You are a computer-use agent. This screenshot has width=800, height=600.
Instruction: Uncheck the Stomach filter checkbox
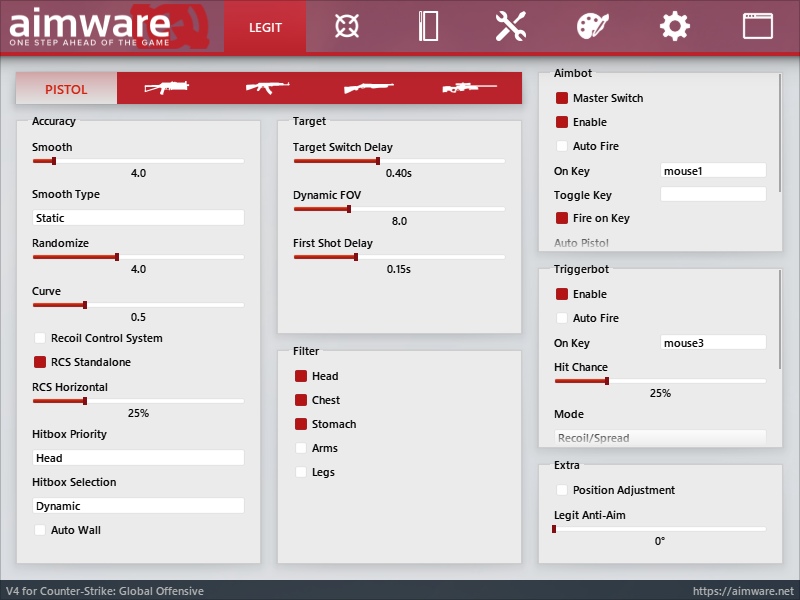pos(301,424)
